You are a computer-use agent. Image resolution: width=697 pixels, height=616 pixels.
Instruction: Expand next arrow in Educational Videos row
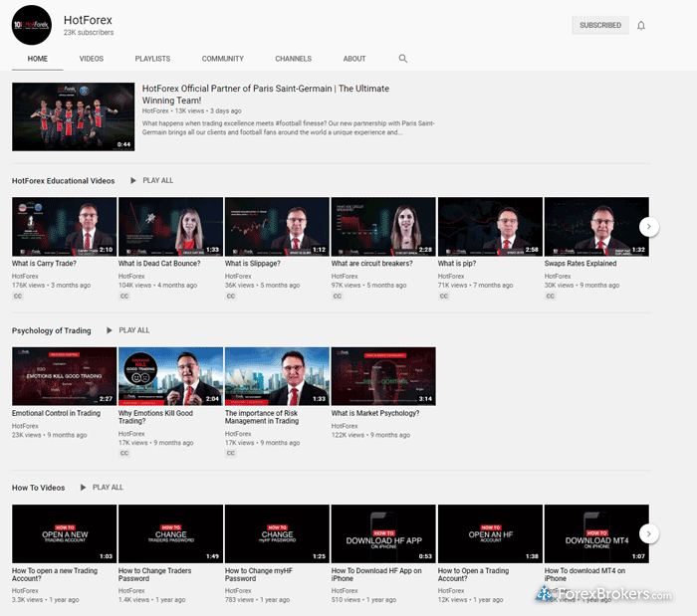(648, 227)
